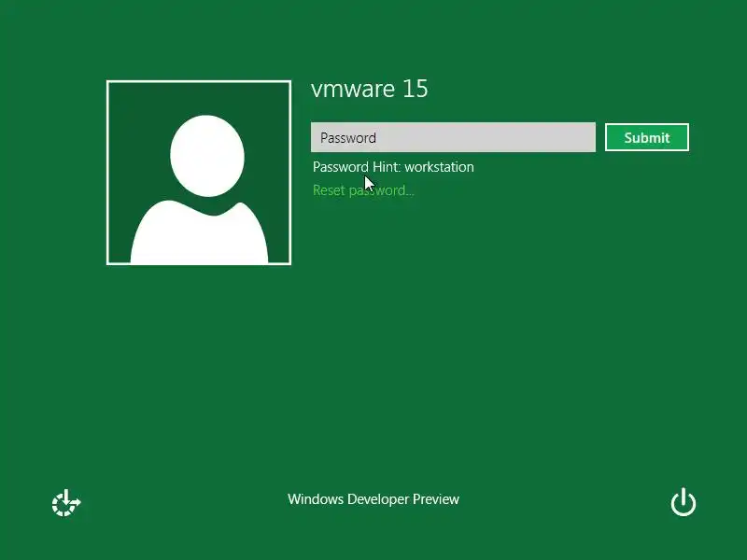Select the user avatar picture
The height and width of the screenshot is (560, 747).
click(x=199, y=173)
